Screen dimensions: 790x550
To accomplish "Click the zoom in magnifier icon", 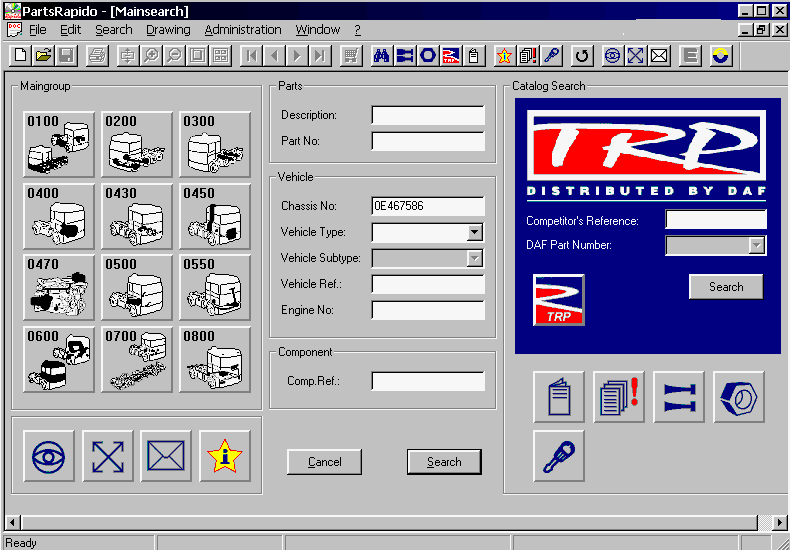I will tap(151, 55).
